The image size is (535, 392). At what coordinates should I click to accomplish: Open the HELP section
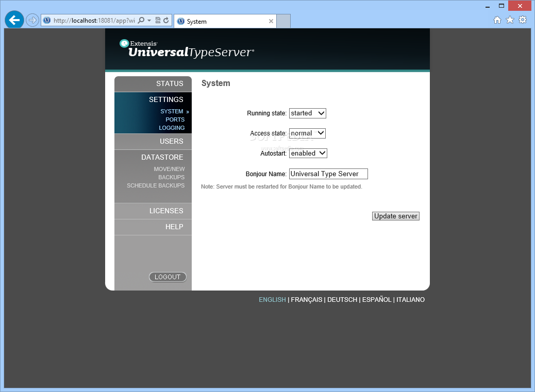tap(174, 227)
